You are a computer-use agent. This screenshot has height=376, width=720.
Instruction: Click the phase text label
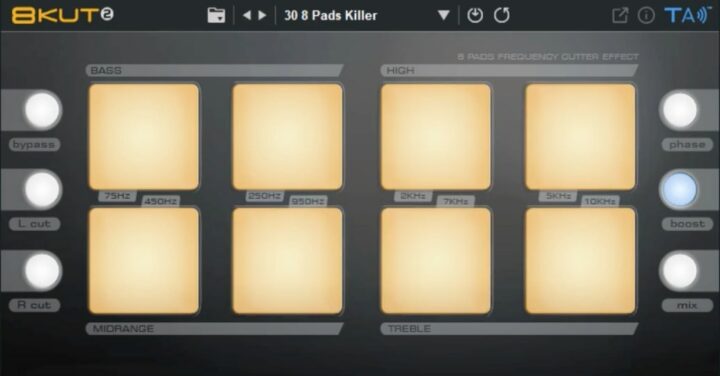click(687, 145)
